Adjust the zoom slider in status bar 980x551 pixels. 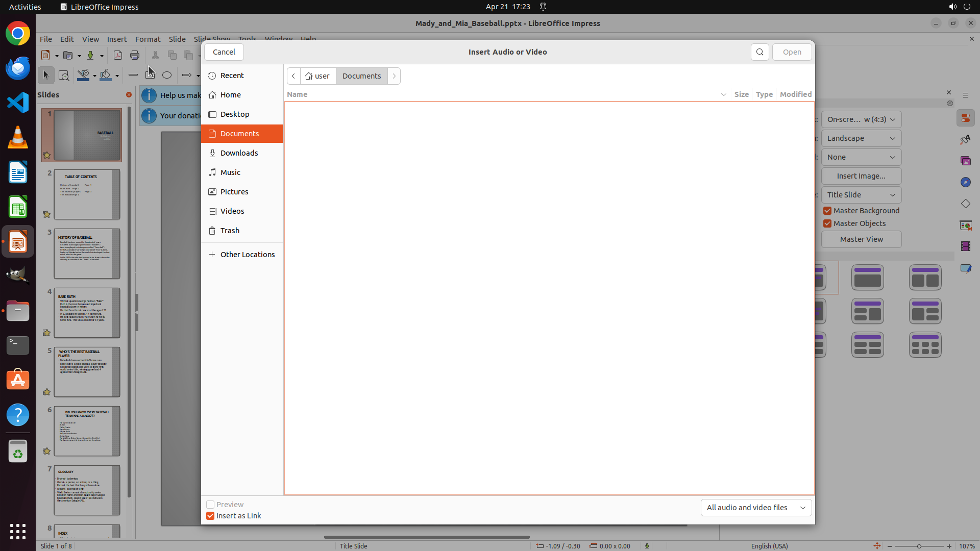click(919, 546)
